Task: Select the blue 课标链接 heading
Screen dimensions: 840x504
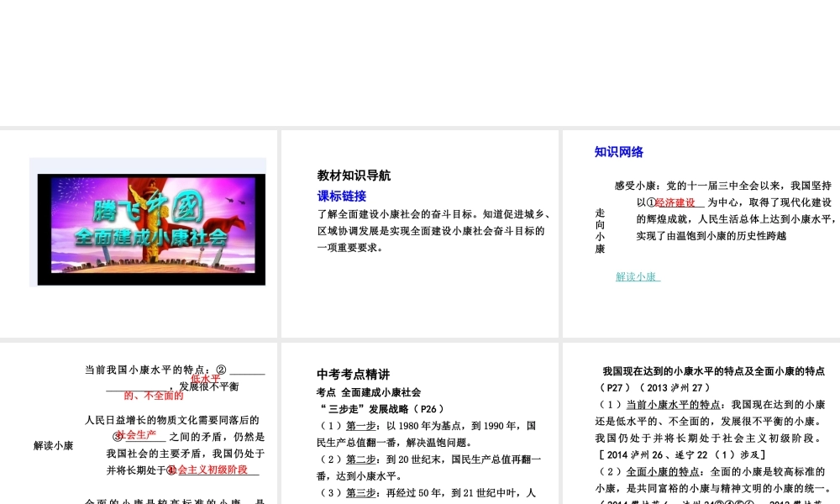Action: (342, 196)
